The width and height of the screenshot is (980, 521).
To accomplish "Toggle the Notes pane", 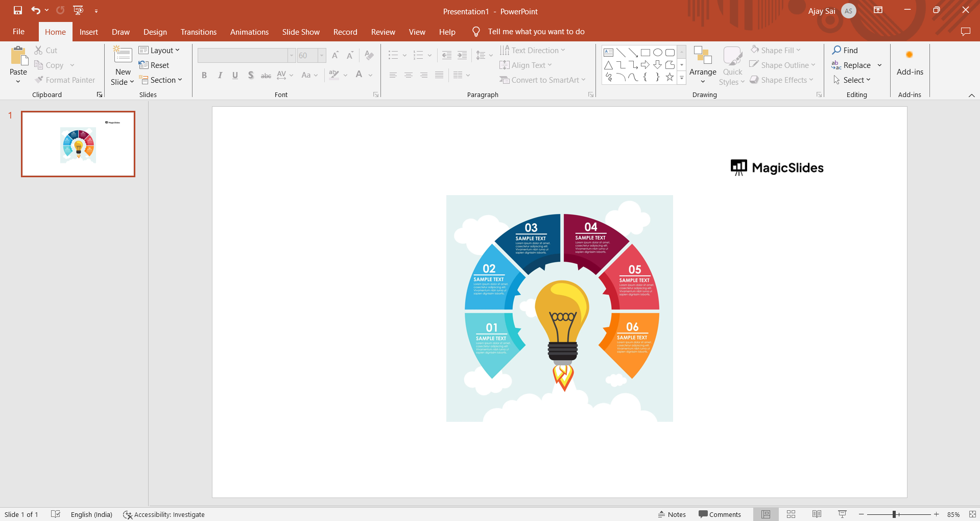I will (672, 514).
